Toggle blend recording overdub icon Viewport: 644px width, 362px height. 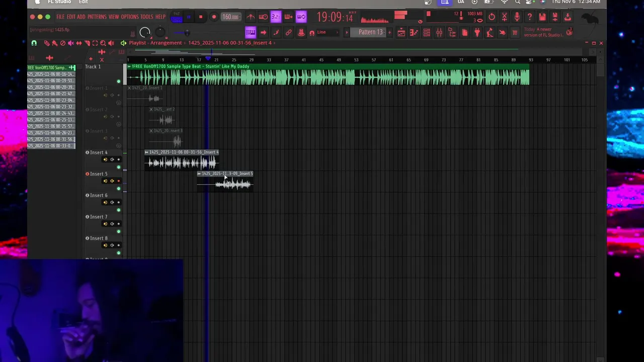pyautogui.click(x=288, y=17)
